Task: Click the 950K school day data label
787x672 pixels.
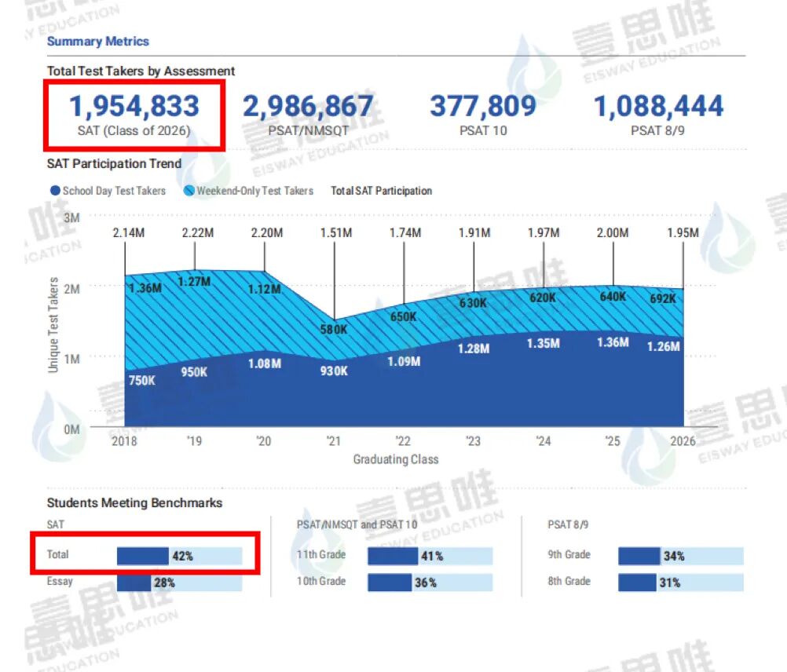Action: (194, 372)
